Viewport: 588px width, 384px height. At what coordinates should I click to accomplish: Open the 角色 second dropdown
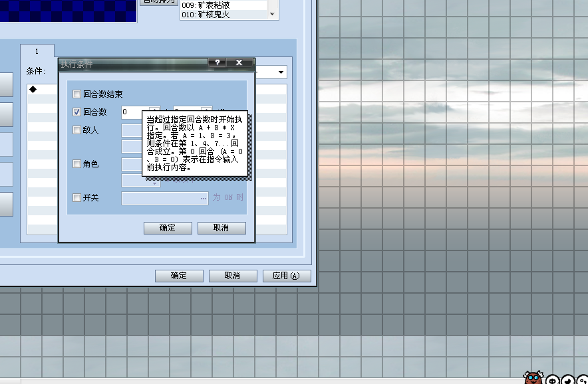(x=140, y=181)
